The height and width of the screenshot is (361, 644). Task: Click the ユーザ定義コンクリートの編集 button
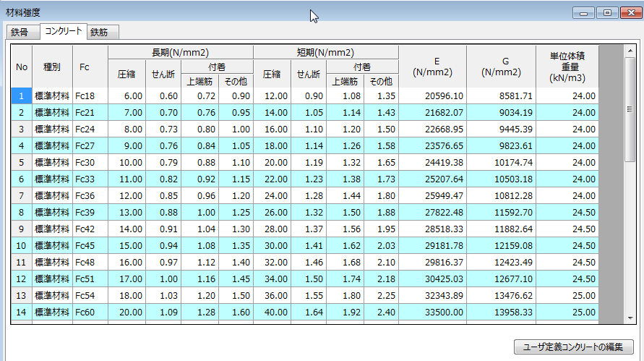coord(573,347)
